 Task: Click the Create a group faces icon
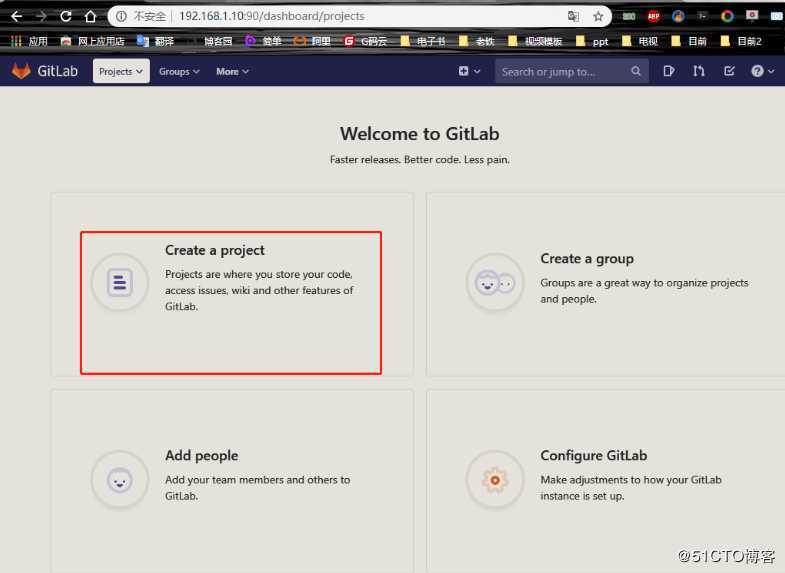pyautogui.click(x=495, y=283)
